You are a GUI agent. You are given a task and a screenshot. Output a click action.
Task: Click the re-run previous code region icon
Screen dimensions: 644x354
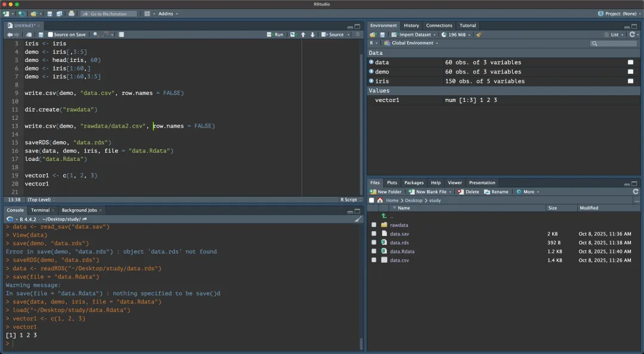click(x=293, y=35)
